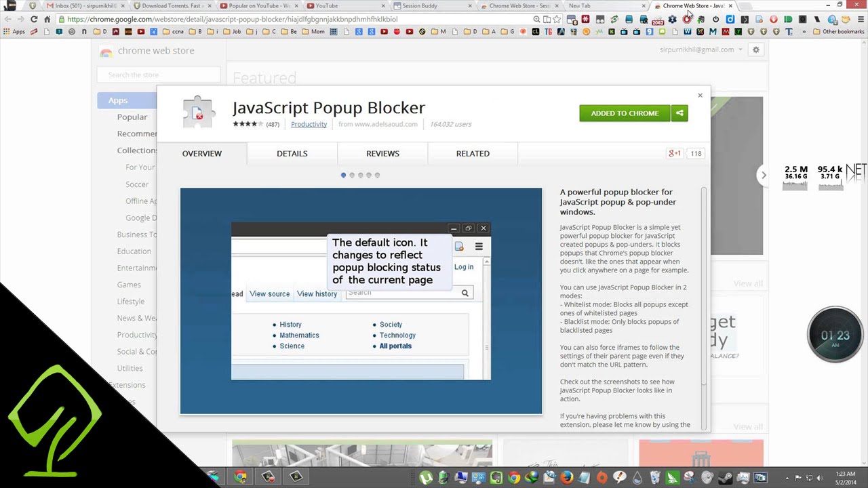Click the red 2062 badge extension icon

pos(657,20)
